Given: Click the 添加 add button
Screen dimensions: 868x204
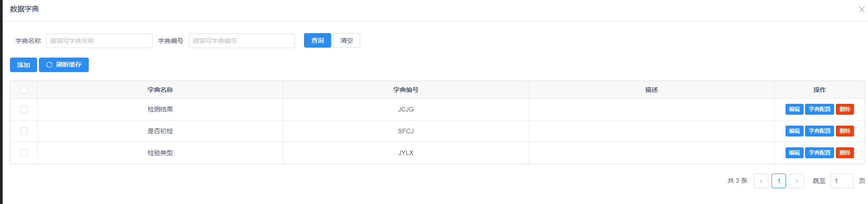Looking at the screenshot, I should click(x=24, y=65).
